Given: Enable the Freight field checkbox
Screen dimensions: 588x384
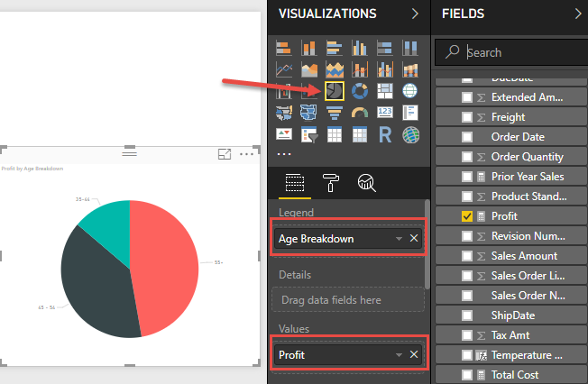Looking at the screenshot, I should click(467, 117).
